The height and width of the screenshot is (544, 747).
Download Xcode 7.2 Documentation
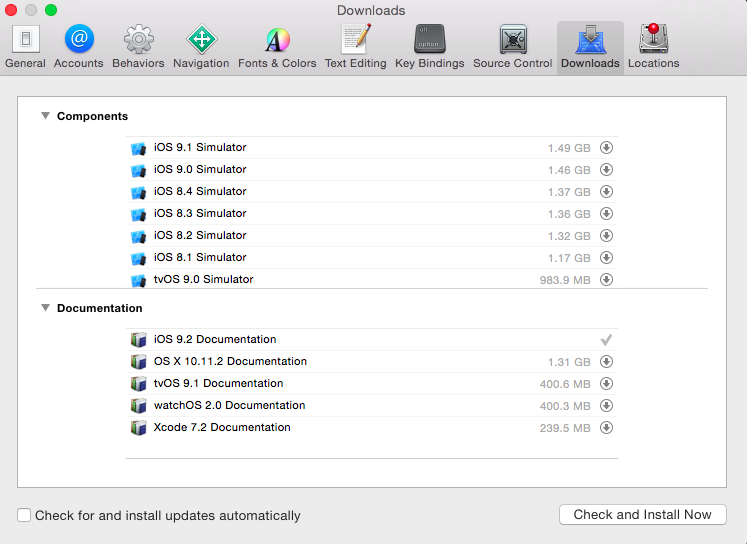coord(606,427)
